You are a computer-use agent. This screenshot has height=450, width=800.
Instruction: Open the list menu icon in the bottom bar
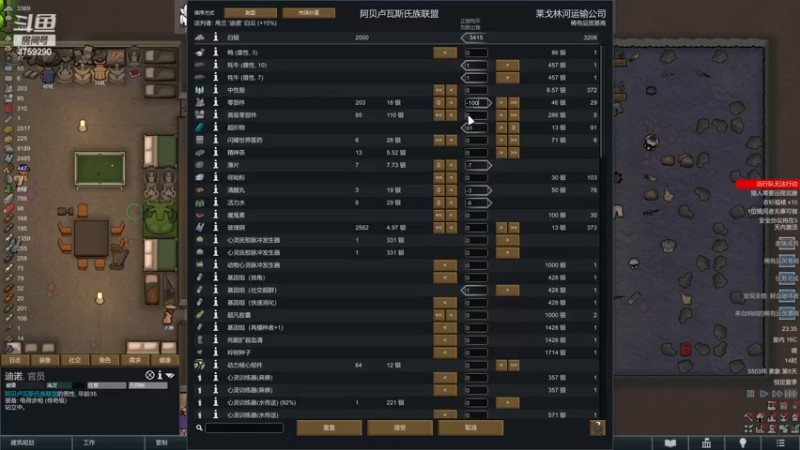click(x=780, y=443)
